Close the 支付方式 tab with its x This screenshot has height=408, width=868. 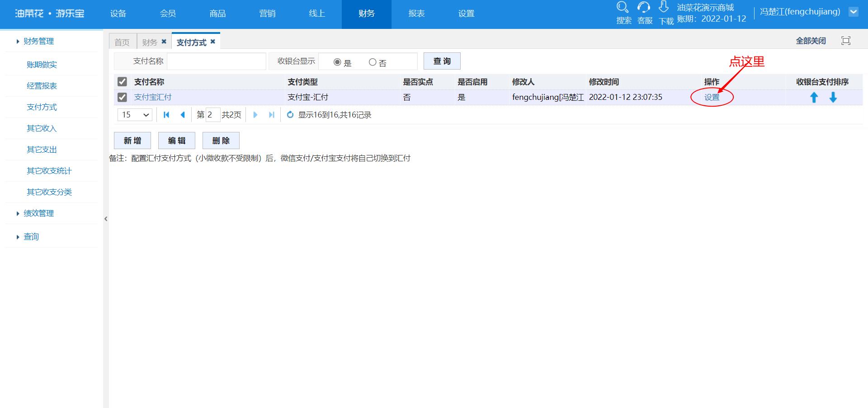pos(212,42)
